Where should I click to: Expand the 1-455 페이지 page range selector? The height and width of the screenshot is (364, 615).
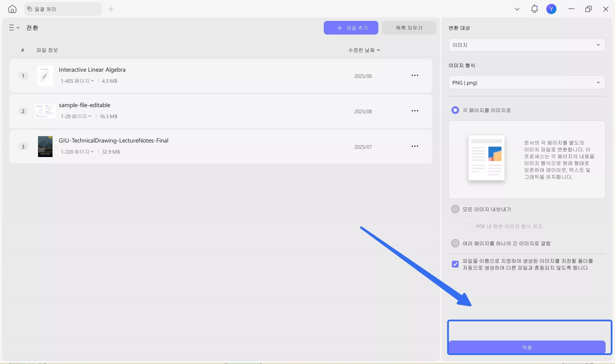click(77, 81)
